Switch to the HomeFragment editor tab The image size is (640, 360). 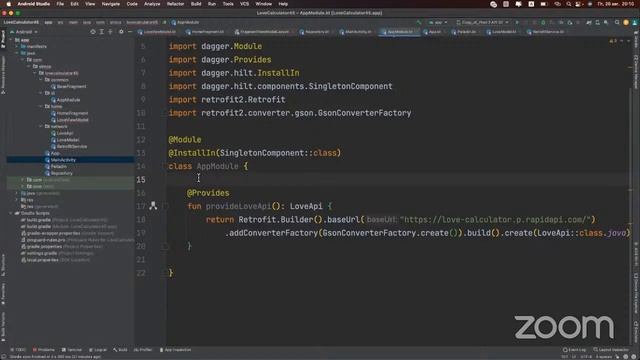[x=205, y=32]
